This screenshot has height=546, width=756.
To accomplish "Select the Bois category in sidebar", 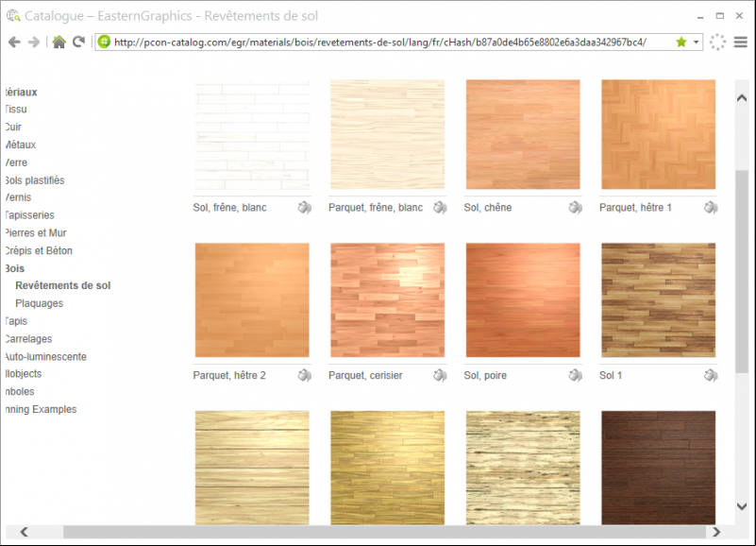I will pos(15,269).
